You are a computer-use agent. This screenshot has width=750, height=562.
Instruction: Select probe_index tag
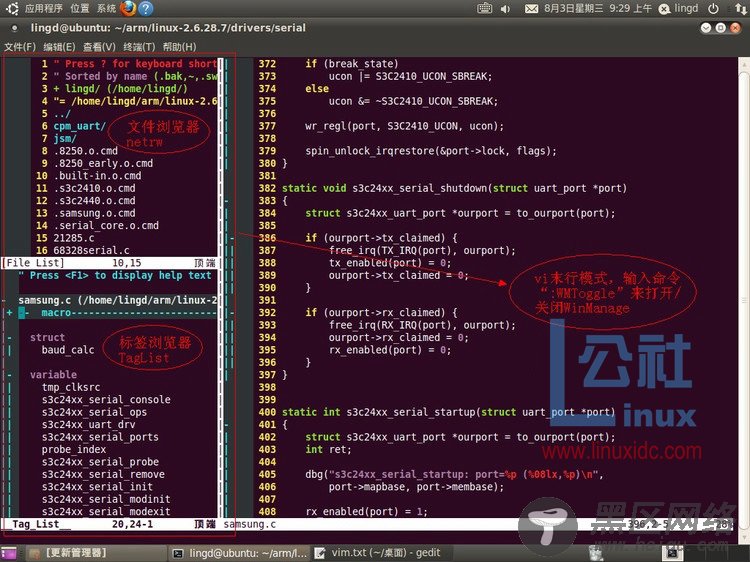pos(74,450)
